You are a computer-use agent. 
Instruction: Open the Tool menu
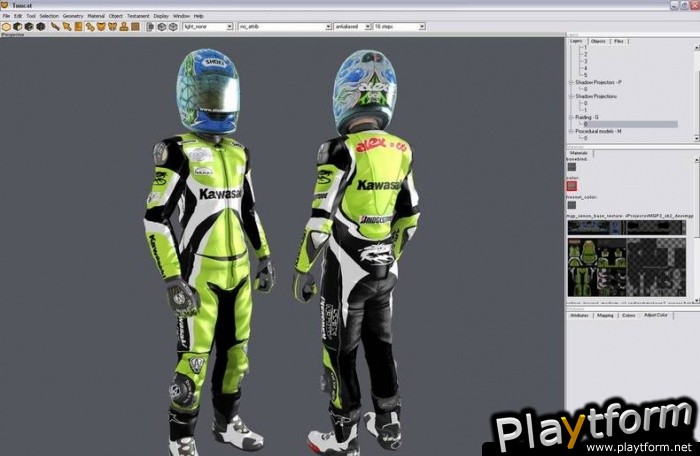(31, 16)
